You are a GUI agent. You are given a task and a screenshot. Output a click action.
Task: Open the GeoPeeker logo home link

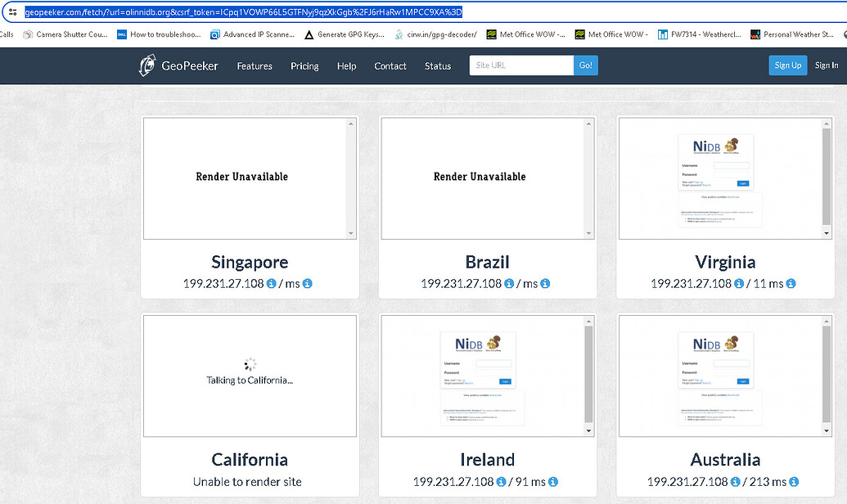[x=178, y=65]
